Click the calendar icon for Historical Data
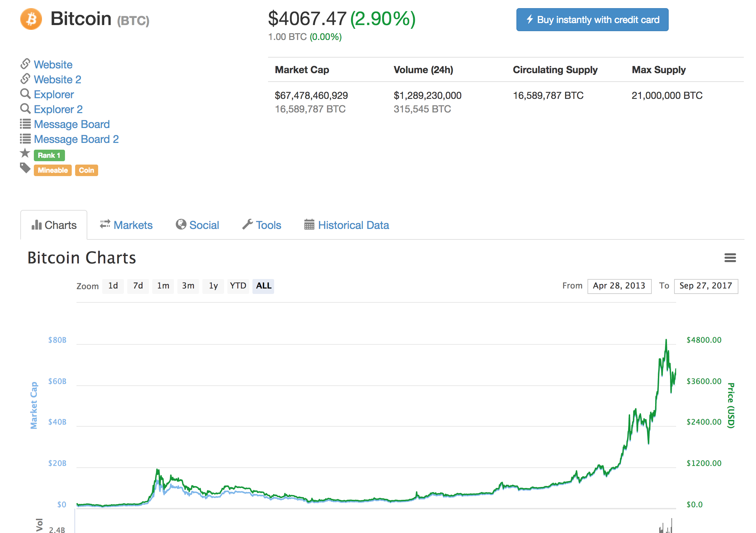Screen dimensions: 756x533 click(x=309, y=225)
